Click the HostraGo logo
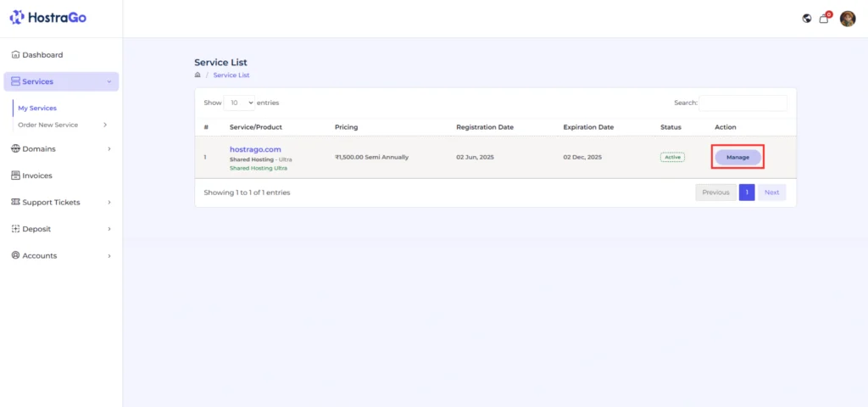The width and height of the screenshot is (868, 407). 48,18
